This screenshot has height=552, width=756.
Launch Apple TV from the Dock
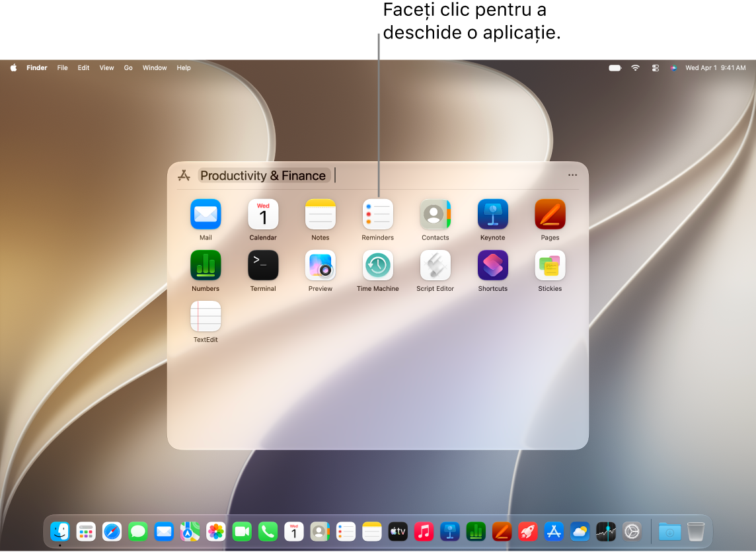pyautogui.click(x=398, y=532)
